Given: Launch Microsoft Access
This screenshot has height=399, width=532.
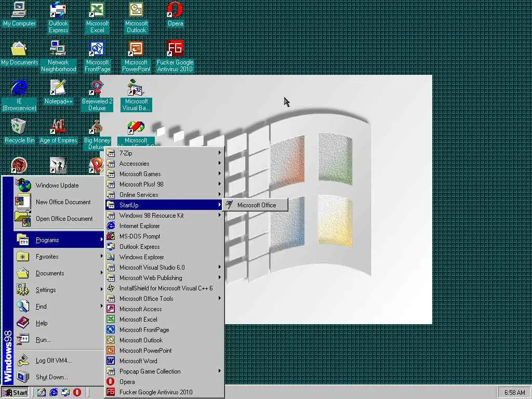Looking at the screenshot, I should coord(164,309).
